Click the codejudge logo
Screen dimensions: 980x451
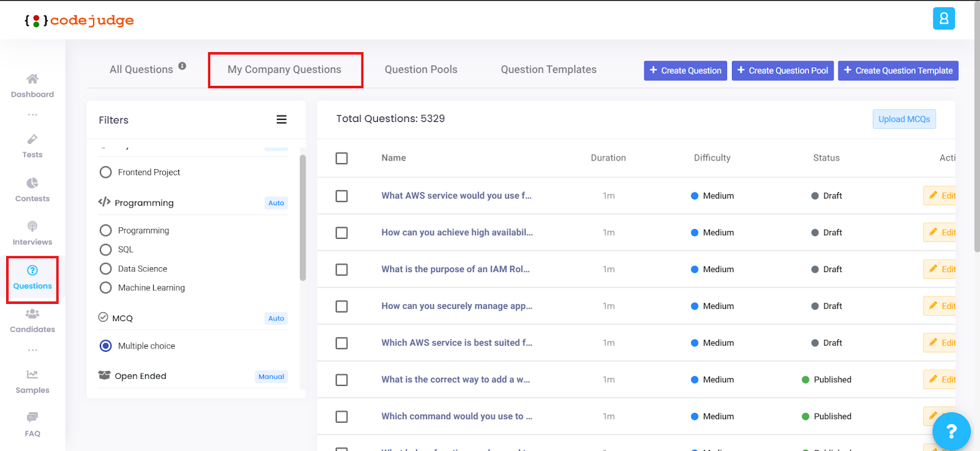79,20
